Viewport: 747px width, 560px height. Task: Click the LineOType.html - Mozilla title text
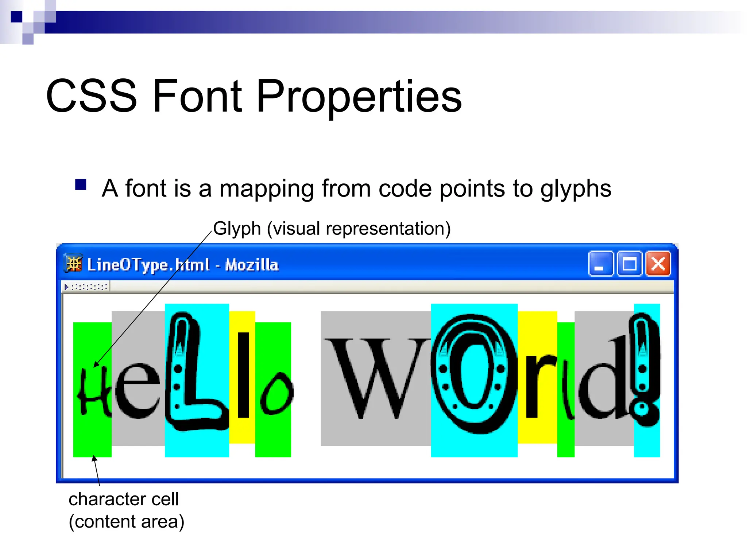coord(182,265)
